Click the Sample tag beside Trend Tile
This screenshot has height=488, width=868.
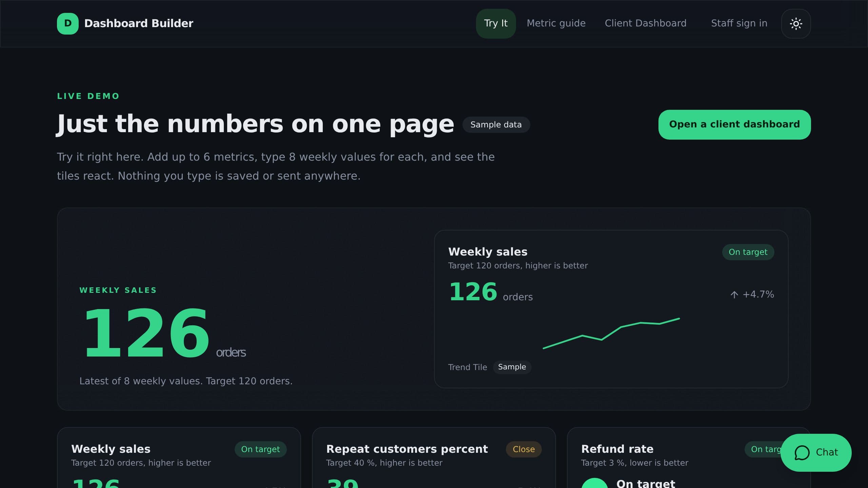tap(512, 367)
